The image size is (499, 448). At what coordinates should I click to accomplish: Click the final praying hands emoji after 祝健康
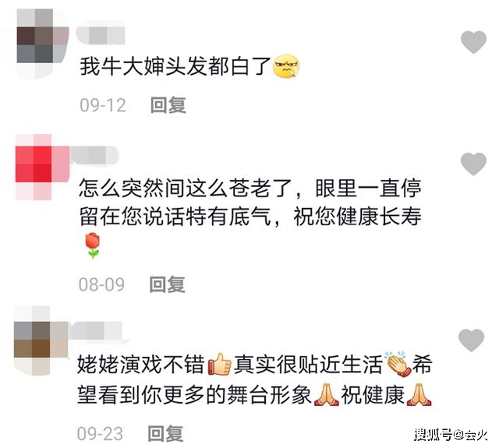click(x=419, y=395)
